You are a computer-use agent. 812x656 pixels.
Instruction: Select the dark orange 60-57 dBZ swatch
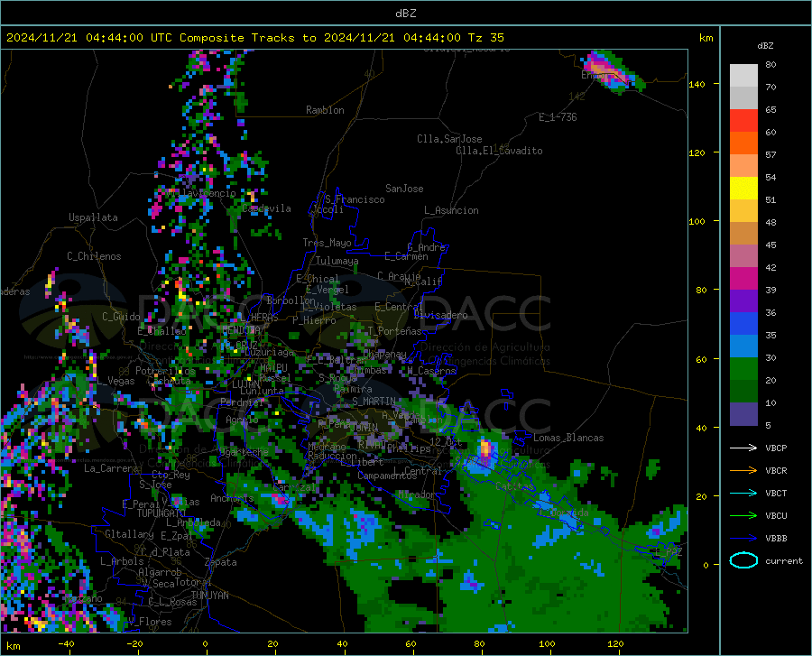coord(743,143)
